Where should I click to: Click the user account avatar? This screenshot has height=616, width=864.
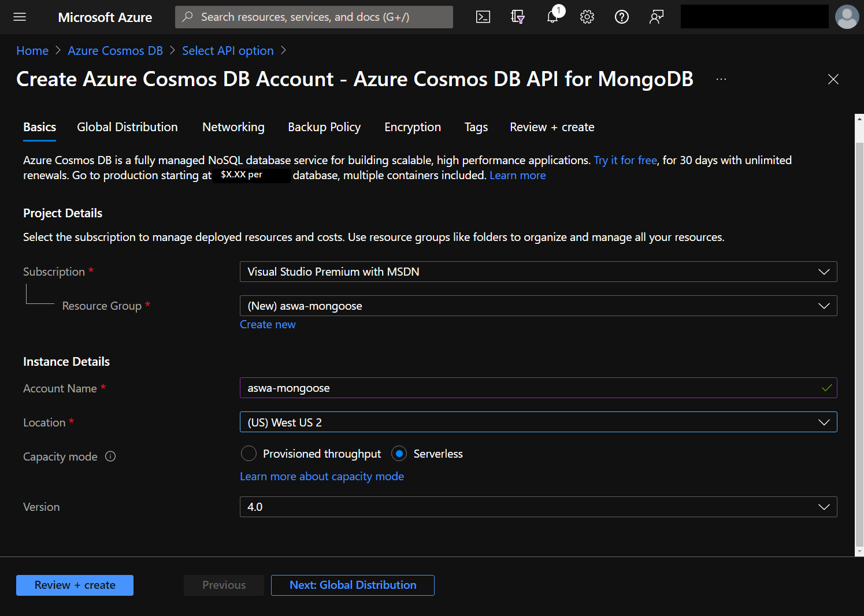pos(847,17)
